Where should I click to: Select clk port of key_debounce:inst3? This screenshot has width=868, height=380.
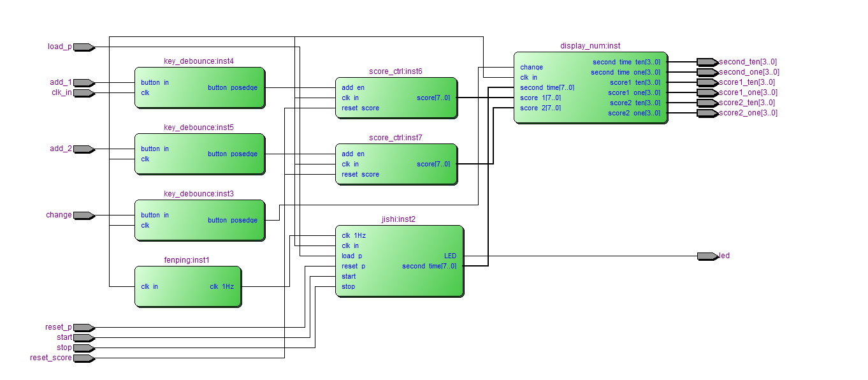point(145,226)
